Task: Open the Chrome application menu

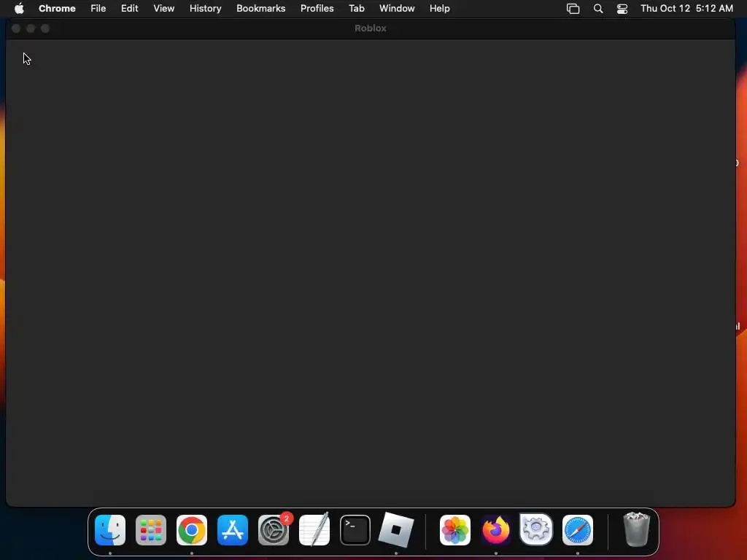Action: (x=57, y=9)
